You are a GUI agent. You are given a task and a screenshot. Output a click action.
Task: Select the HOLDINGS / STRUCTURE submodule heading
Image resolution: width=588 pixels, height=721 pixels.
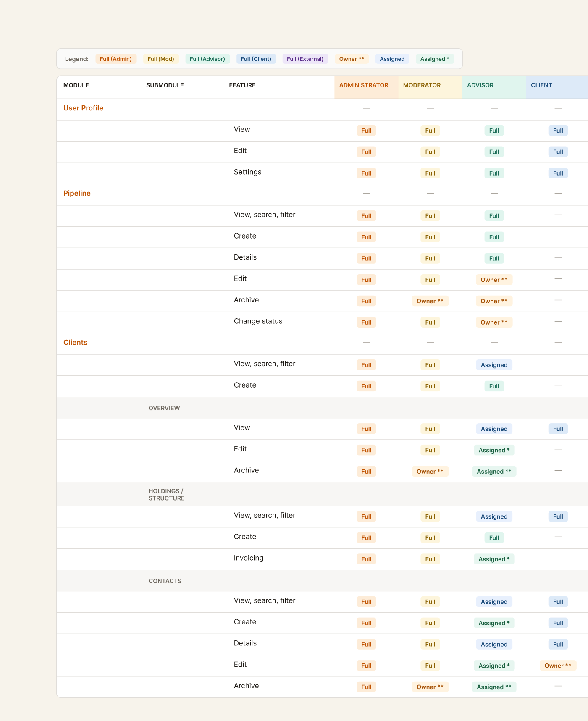(x=167, y=495)
